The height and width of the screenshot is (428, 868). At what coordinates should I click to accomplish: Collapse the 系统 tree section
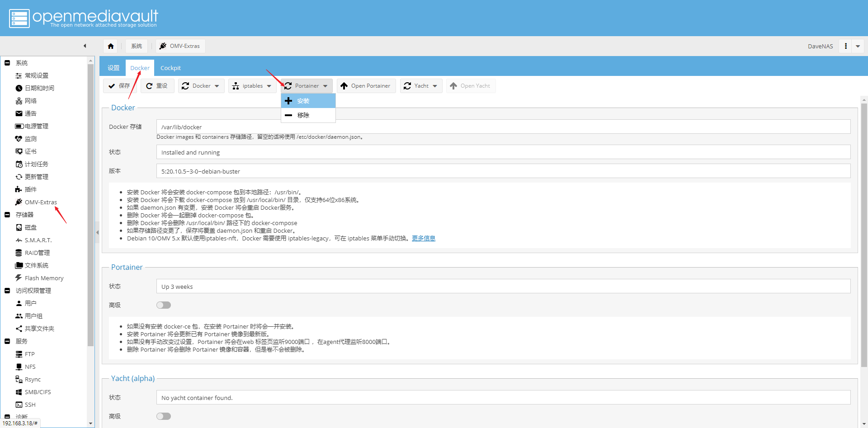[x=7, y=63]
